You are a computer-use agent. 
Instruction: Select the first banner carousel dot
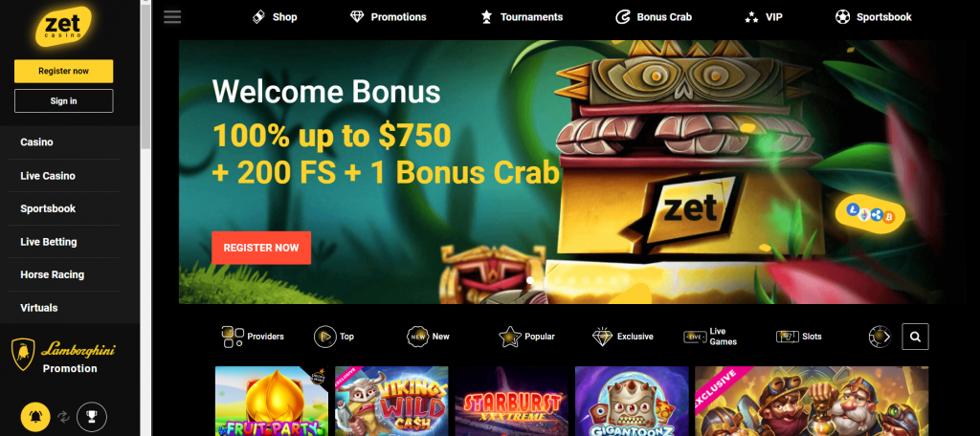point(530,280)
